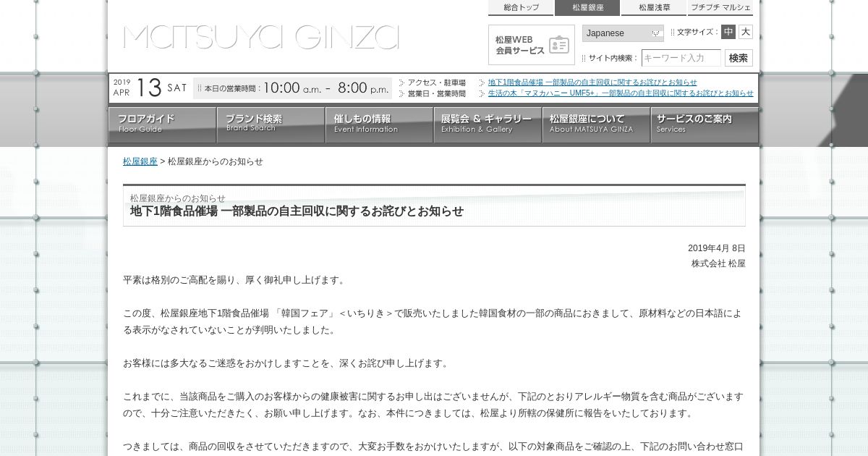Viewport: 868px width, 456px height.
Task: Open the ブランド検索 Brand Search menu
Action: pos(271,125)
